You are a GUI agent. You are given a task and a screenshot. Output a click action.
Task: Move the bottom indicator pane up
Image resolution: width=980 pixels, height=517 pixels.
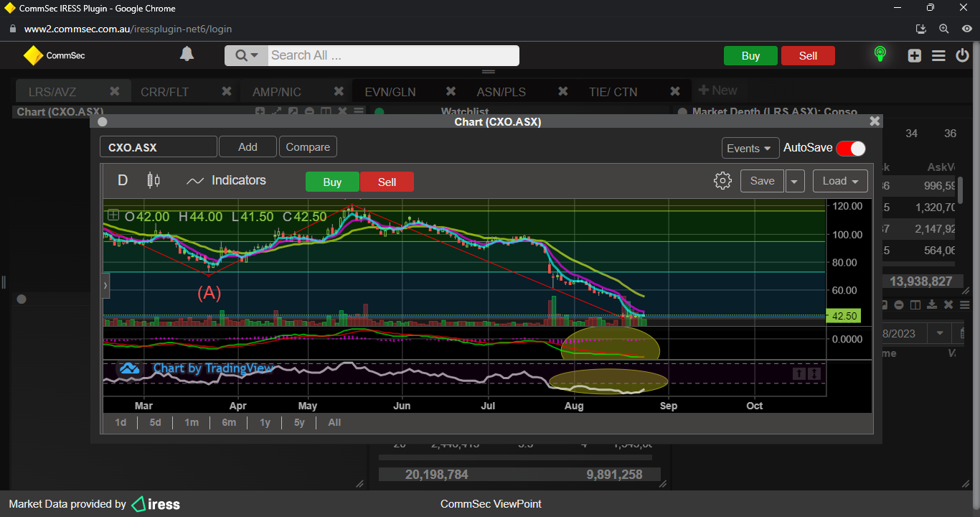pos(798,373)
